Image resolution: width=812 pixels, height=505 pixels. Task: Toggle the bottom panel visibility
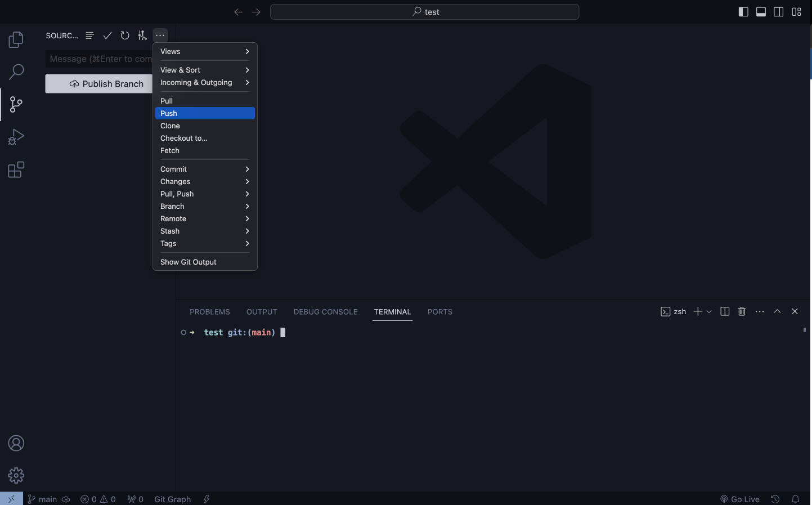click(x=761, y=11)
